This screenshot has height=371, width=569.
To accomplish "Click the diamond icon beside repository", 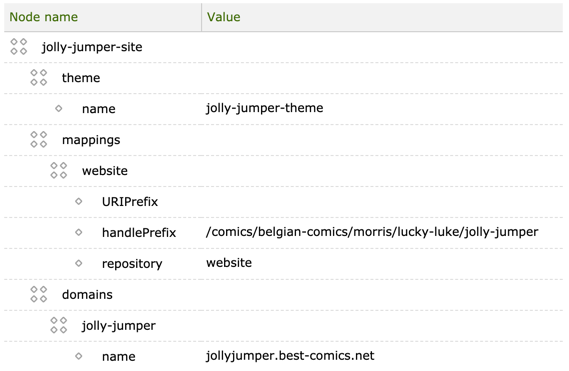I will click(x=79, y=263).
